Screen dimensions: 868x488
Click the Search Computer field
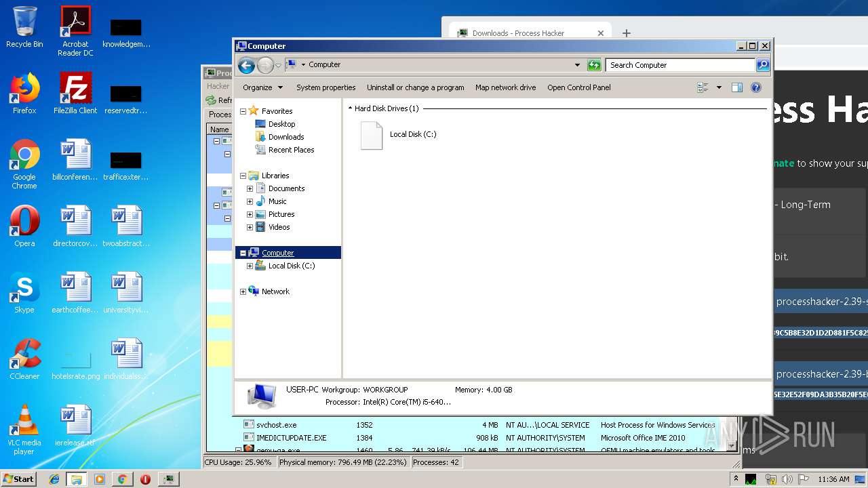coord(680,65)
